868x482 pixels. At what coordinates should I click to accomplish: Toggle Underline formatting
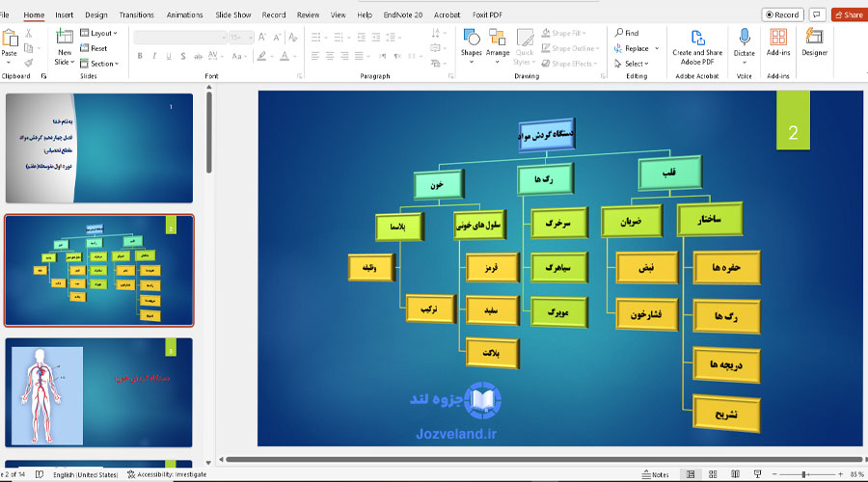tap(169, 56)
